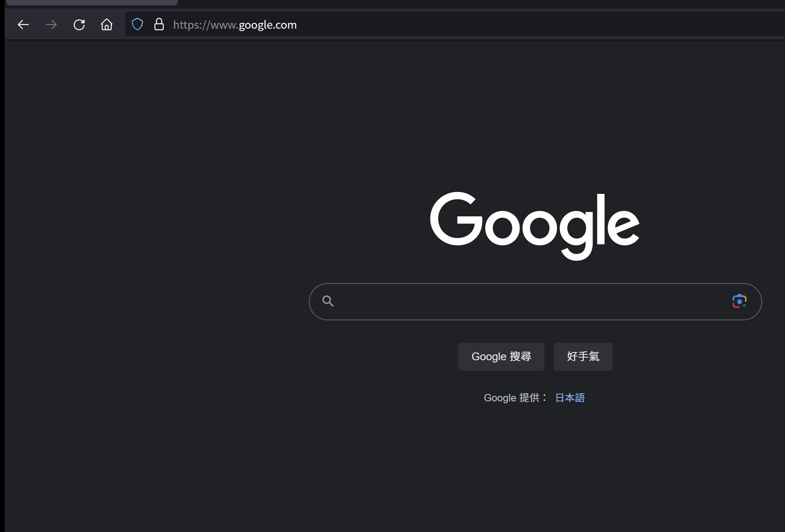
Task: Click the 'Google 提供：' footer text
Action: click(515, 397)
